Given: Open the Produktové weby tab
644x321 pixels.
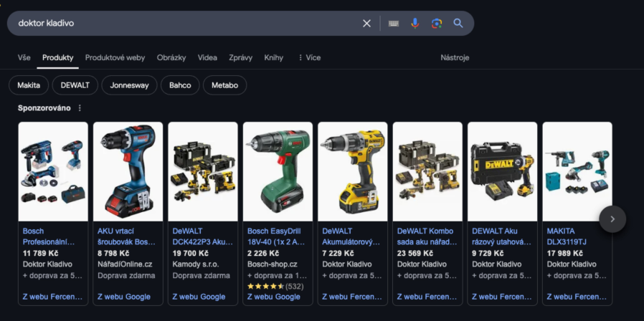Looking at the screenshot, I should [115, 57].
